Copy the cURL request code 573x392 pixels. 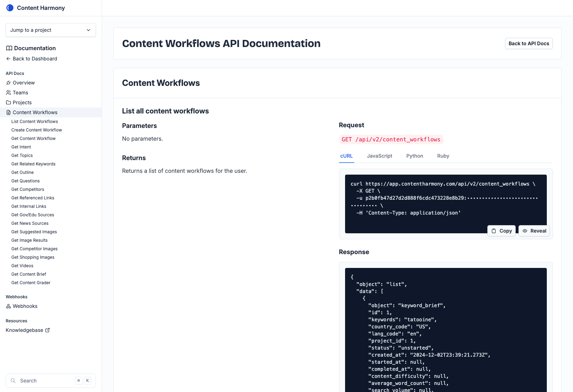click(x=502, y=231)
